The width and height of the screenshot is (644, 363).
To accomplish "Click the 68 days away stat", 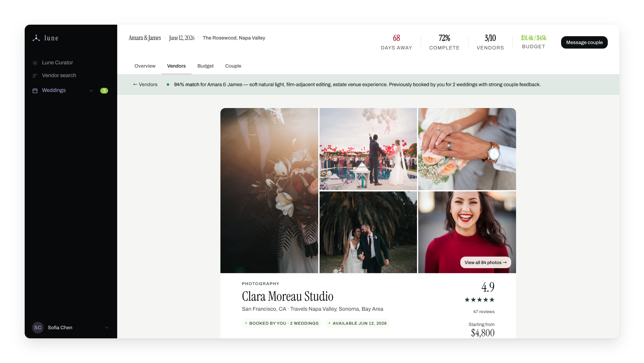I will [x=396, y=42].
